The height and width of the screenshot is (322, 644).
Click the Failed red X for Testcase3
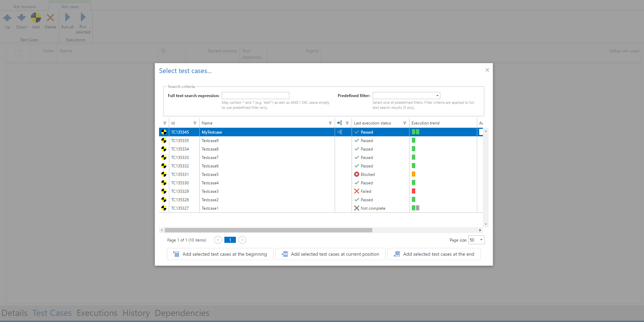point(357,191)
